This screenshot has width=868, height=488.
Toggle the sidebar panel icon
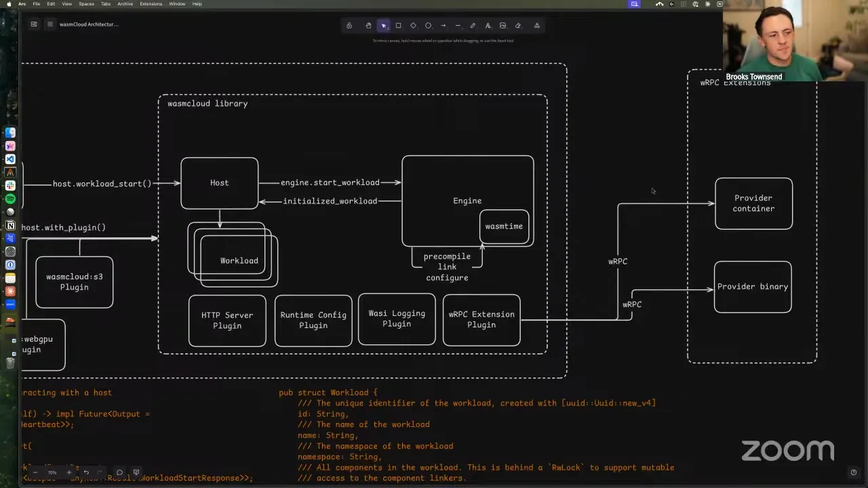pyautogui.click(x=33, y=24)
